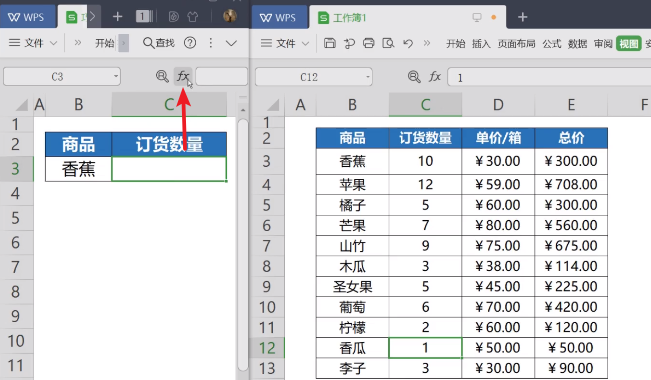Select empty cell C3 next to 香蕉
The width and height of the screenshot is (651, 380).
pyautogui.click(x=169, y=169)
